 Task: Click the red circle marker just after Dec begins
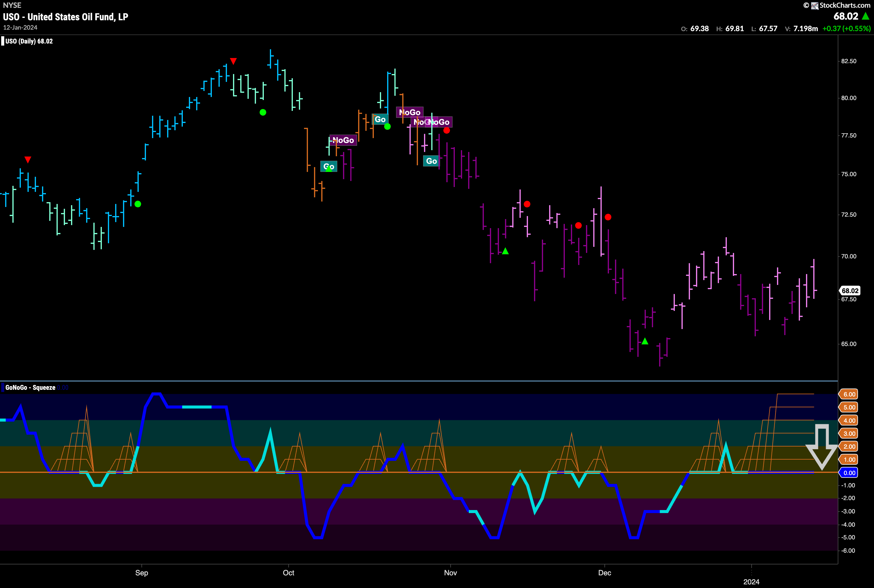(608, 217)
